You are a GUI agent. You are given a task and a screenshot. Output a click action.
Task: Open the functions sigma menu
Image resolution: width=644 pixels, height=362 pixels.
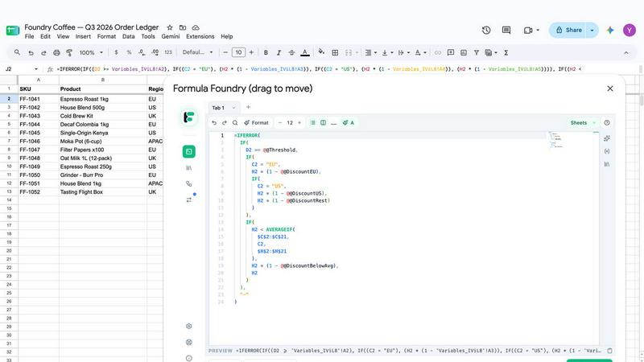click(x=506, y=52)
